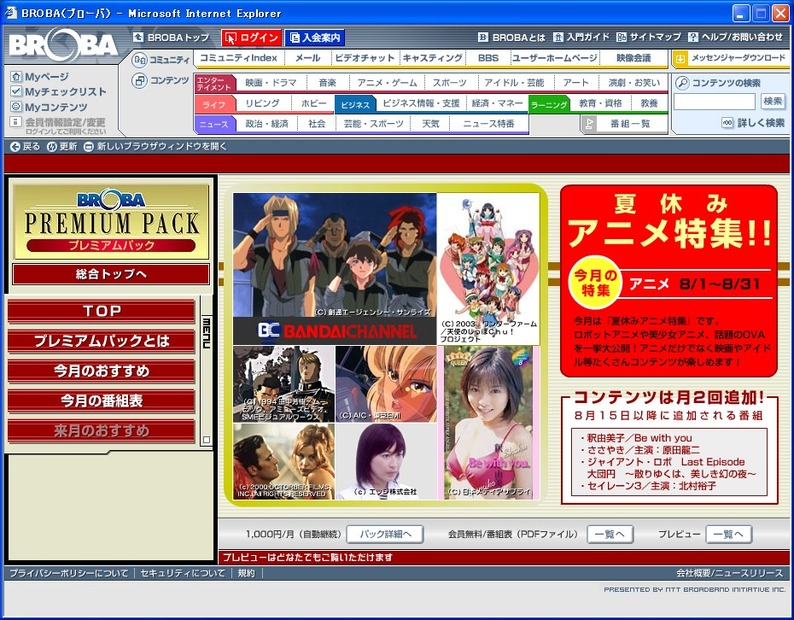Open アニメ・ゲーム category
This screenshot has width=794, height=620.
[x=387, y=83]
